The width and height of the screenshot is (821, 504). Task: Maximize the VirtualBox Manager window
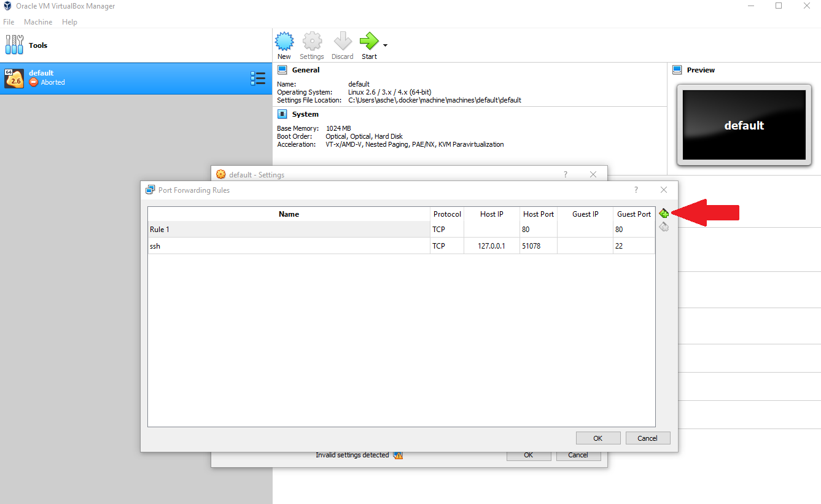(779, 6)
